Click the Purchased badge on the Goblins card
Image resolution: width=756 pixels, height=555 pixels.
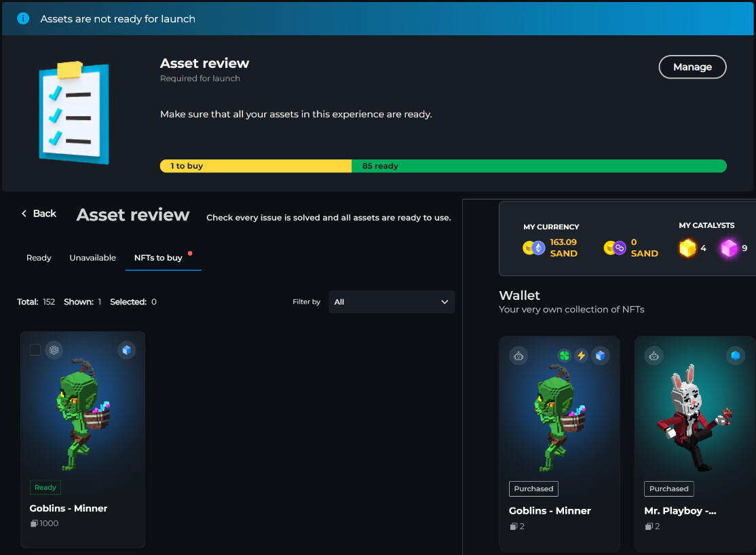(x=533, y=489)
